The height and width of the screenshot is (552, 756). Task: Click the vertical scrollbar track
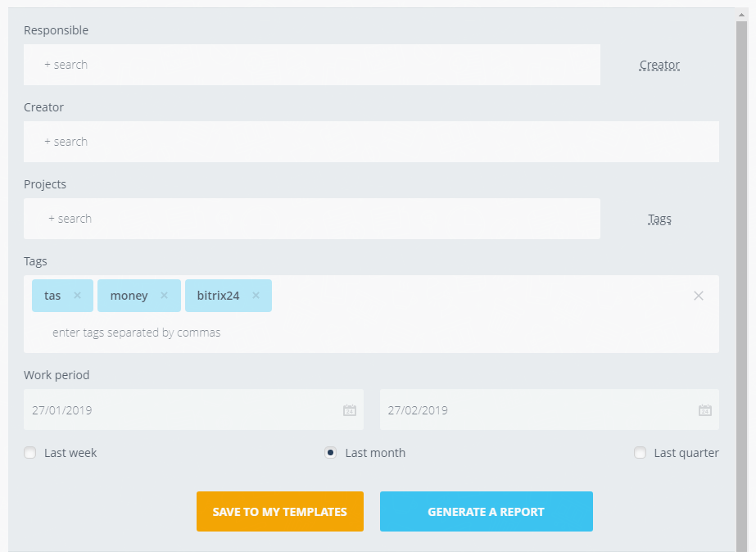pyautogui.click(x=741, y=287)
